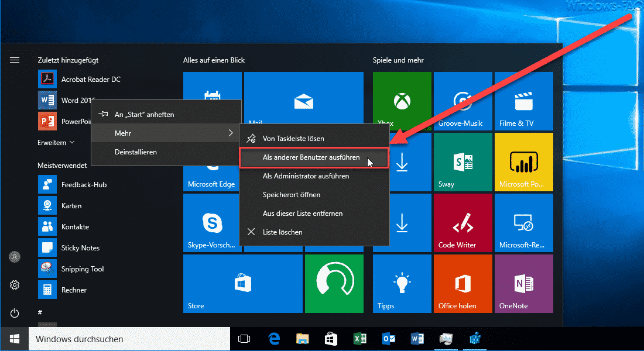Open Word from the taskbar
This screenshot has height=351, width=644.
(x=417, y=339)
